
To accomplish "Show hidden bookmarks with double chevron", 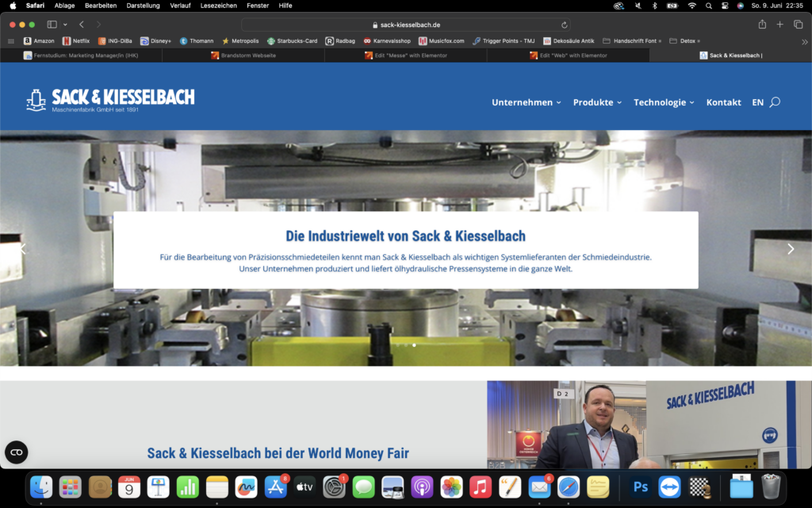I will (x=804, y=41).
